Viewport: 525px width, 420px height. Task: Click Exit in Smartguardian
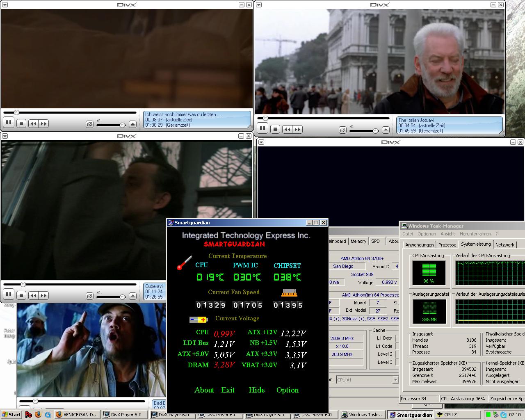(x=228, y=390)
